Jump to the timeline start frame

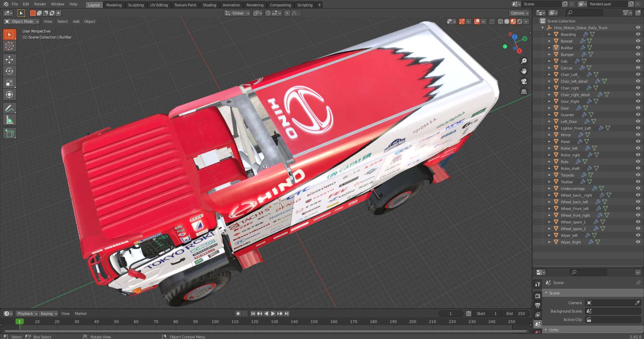(x=253, y=314)
